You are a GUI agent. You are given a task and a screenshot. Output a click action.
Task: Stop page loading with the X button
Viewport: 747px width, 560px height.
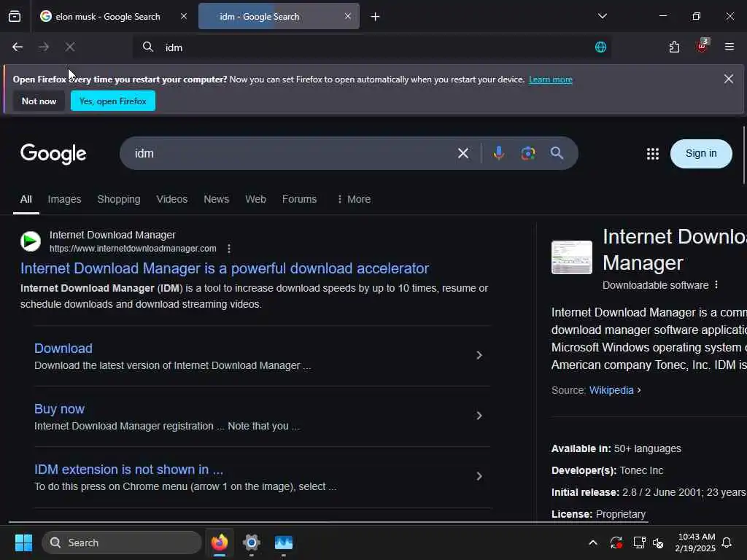(70, 47)
